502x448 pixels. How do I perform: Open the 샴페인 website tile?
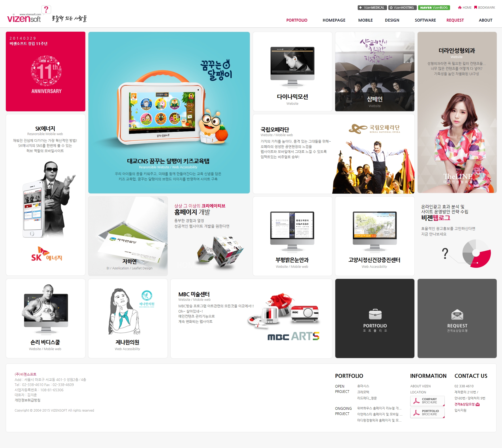click(375, 72)
